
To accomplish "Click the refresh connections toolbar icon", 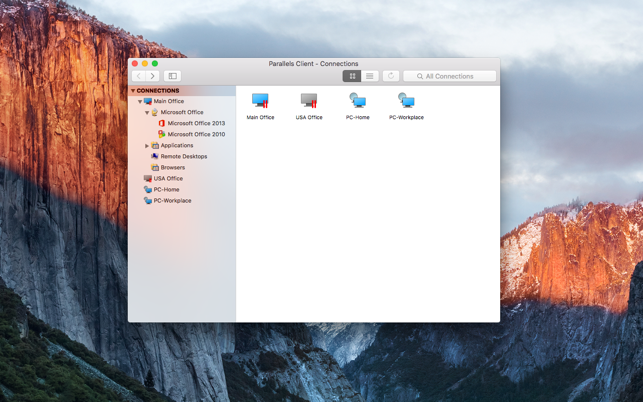I will pyautogui.click(x=391, y=76).
